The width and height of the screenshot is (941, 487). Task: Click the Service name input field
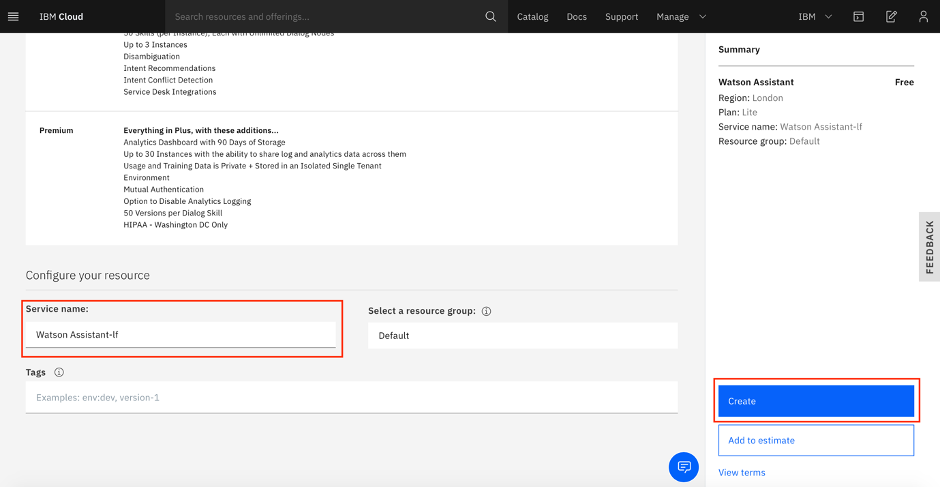181,334
